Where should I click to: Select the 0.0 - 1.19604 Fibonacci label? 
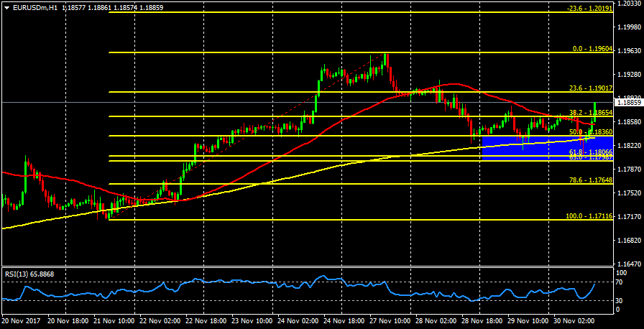click(591, 49)
